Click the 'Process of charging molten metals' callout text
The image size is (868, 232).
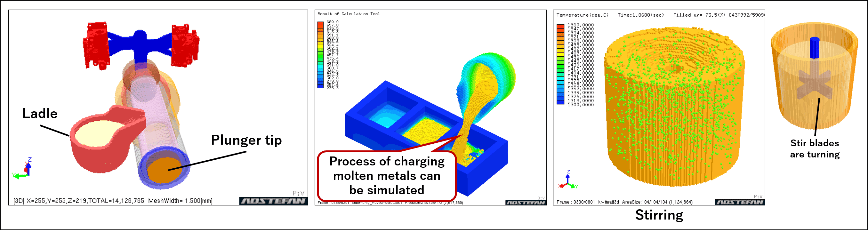(x=387, y=176)
